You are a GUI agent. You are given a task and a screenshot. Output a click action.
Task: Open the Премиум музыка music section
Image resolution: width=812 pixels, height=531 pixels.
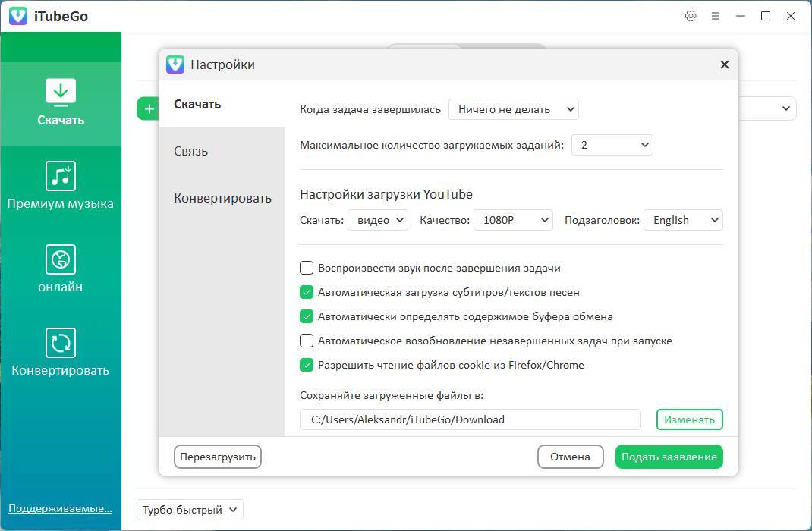coord(61,176)
